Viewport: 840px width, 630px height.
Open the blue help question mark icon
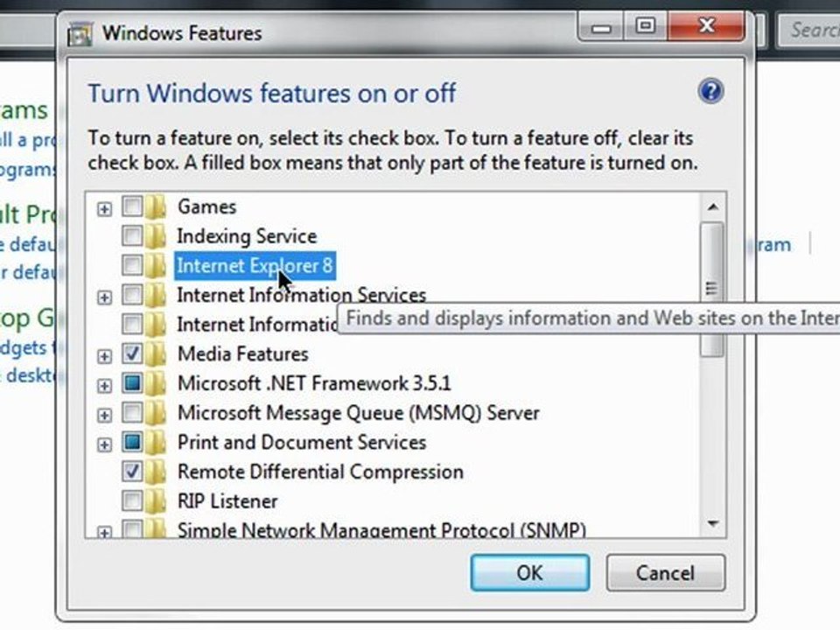pyautogui.click(x=710, y=92)
